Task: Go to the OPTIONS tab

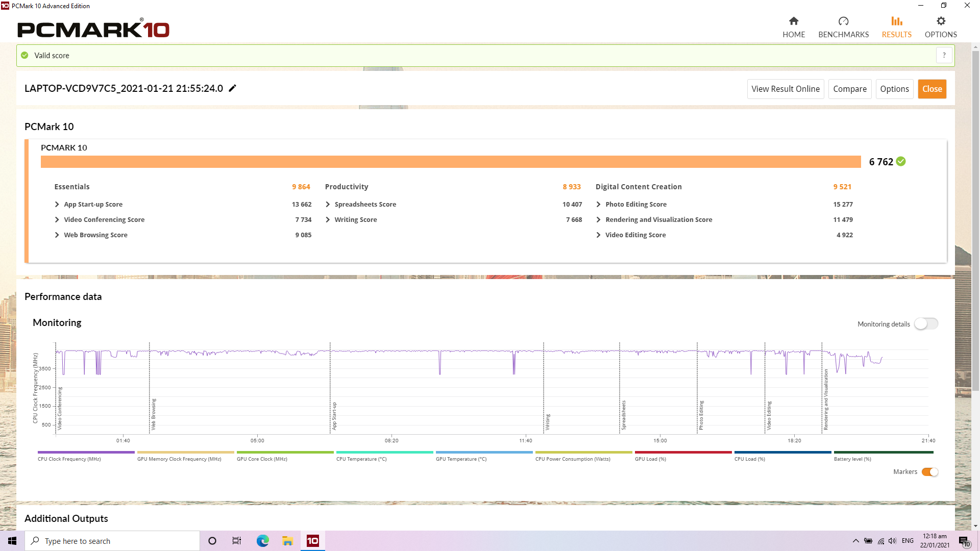Action: [941, 34]
